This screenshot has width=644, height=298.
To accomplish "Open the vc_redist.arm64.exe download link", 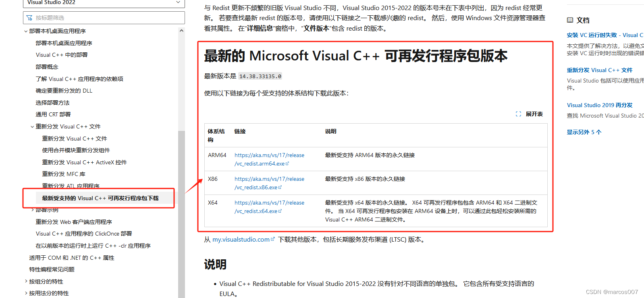I will [x=269, y=159].
